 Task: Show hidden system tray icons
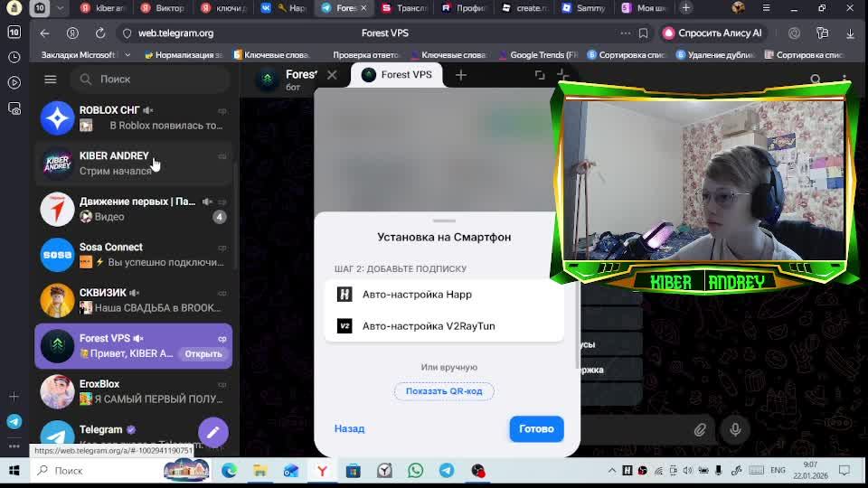pyautogui.click(x=612, y=470)
